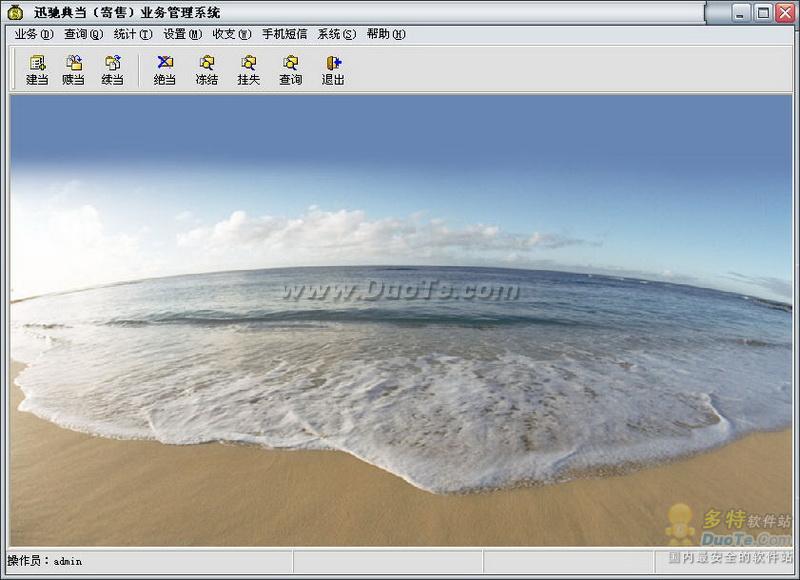Screen dimensions: 800x580
Task: Open the 续当 renew pawn tool
Action: point(112,70)
